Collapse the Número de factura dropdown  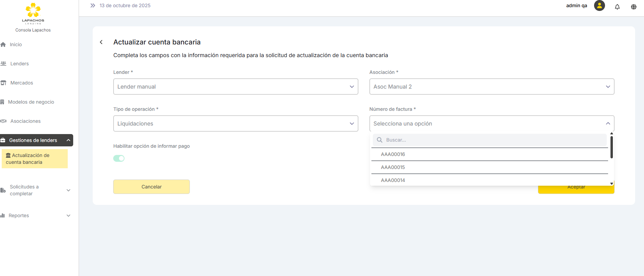point(608,123)
